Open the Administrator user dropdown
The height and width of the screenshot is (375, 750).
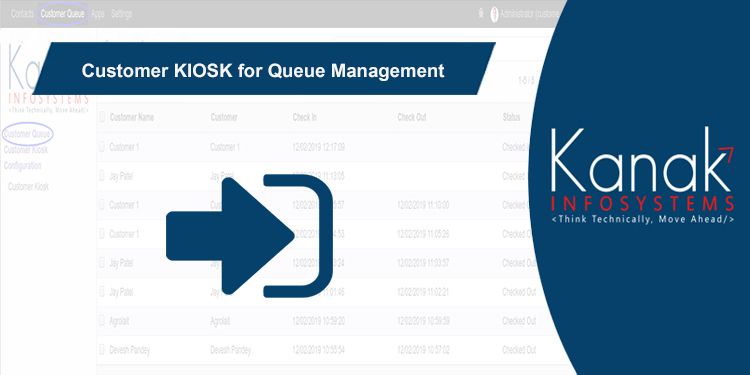tap(530, 14)
